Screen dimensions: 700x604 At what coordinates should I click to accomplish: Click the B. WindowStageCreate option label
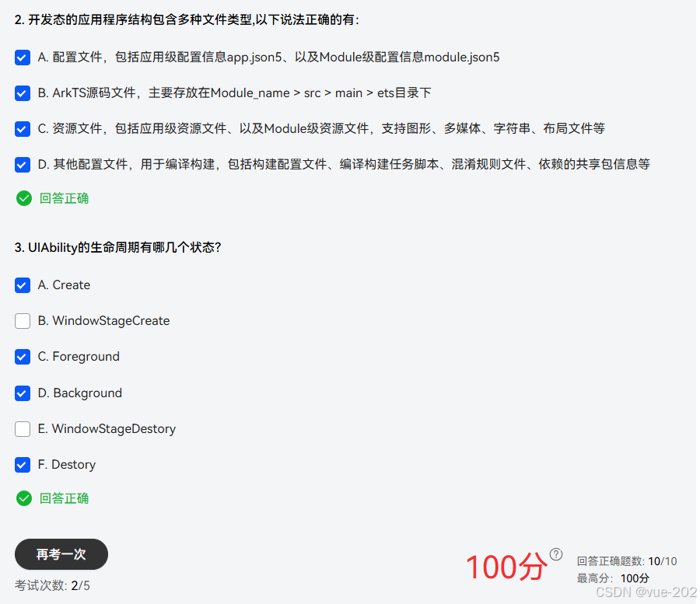(103, 321)
